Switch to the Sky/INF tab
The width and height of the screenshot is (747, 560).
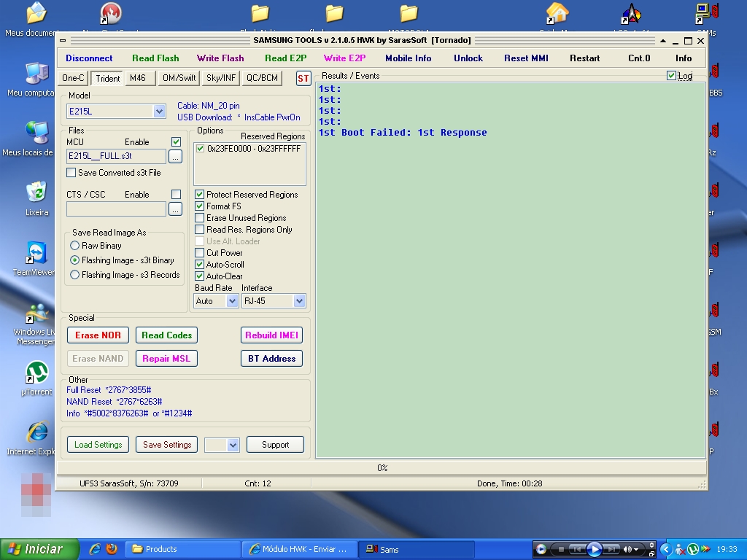pos(221,78)
